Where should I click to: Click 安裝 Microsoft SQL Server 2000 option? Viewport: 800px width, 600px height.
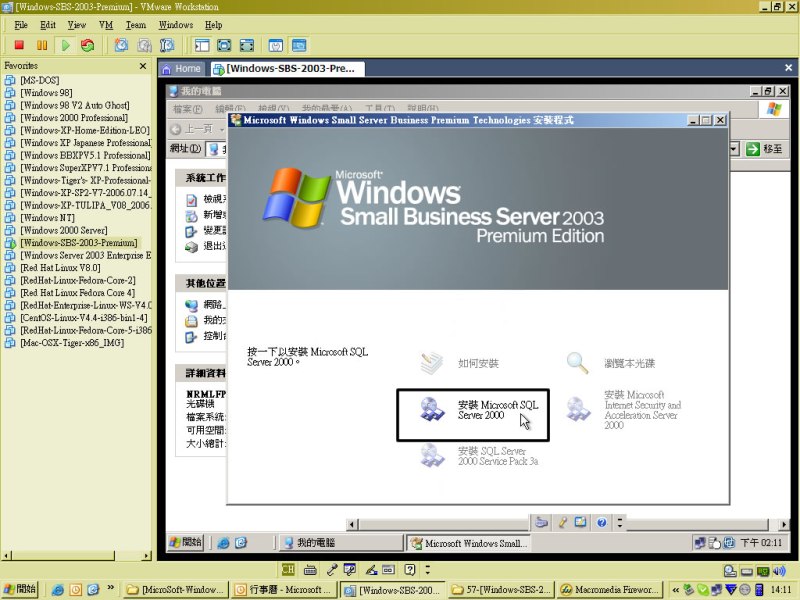click(x=473, y=415)
